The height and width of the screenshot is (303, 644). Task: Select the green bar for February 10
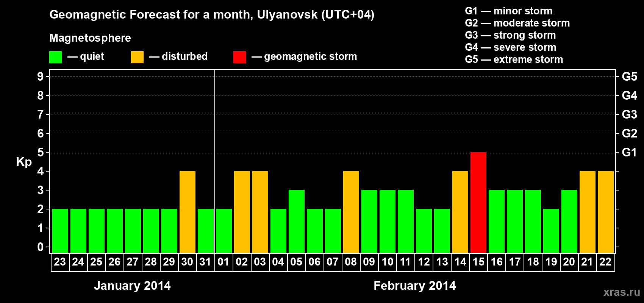388,222
